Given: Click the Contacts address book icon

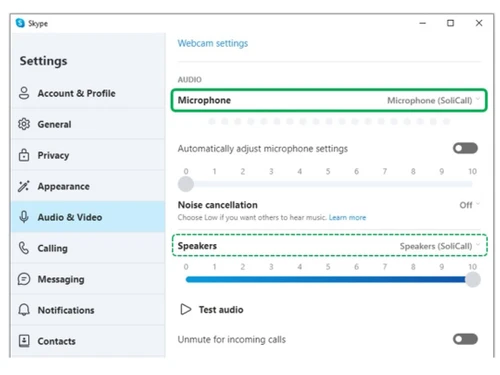Looking at the screenshot, I should 24,341.
